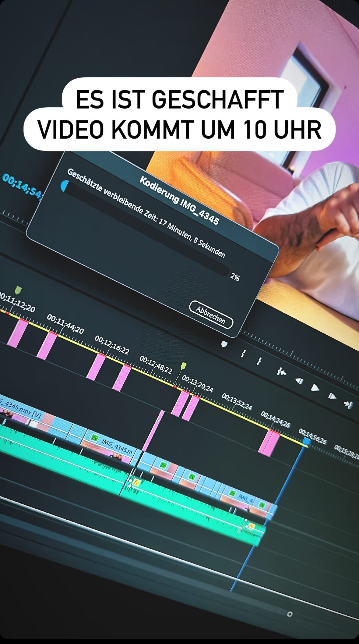Click the Mark Out brace icon

[x=259, y=361]
